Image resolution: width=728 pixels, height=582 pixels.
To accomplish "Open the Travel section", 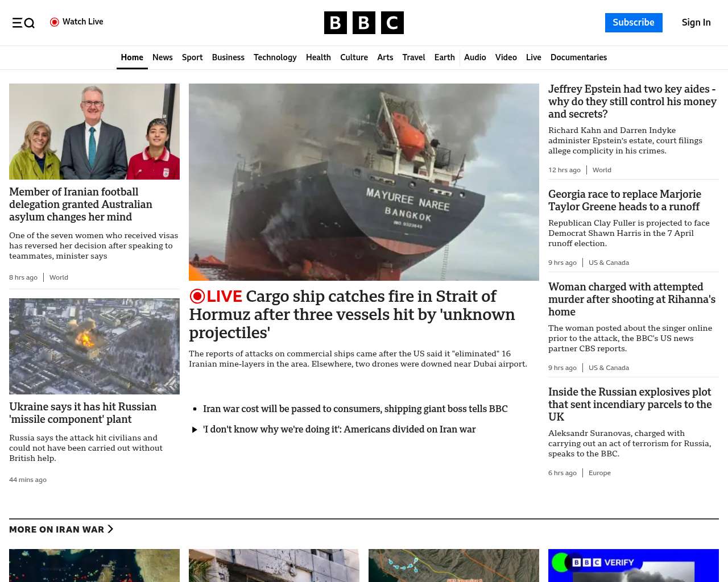I will coord(413,57).
